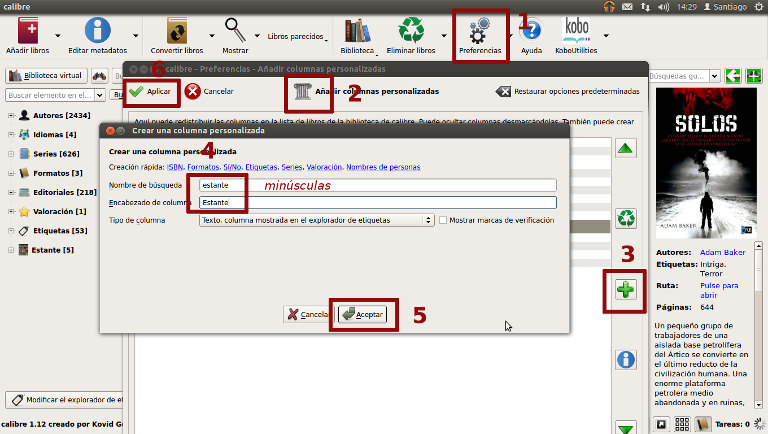Open Preferencias gear icon
Viewport: 768px width, 434px height.
coord(480,30)
